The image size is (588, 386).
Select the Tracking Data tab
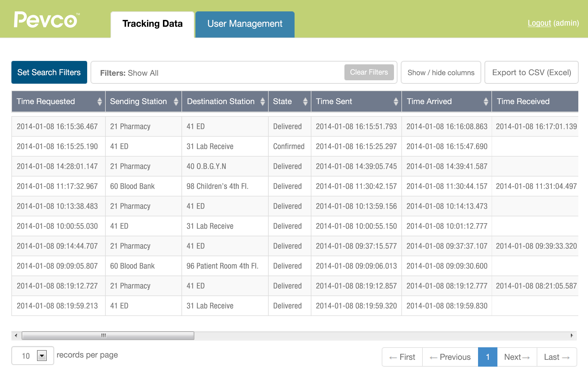click(x=152, y=24)
